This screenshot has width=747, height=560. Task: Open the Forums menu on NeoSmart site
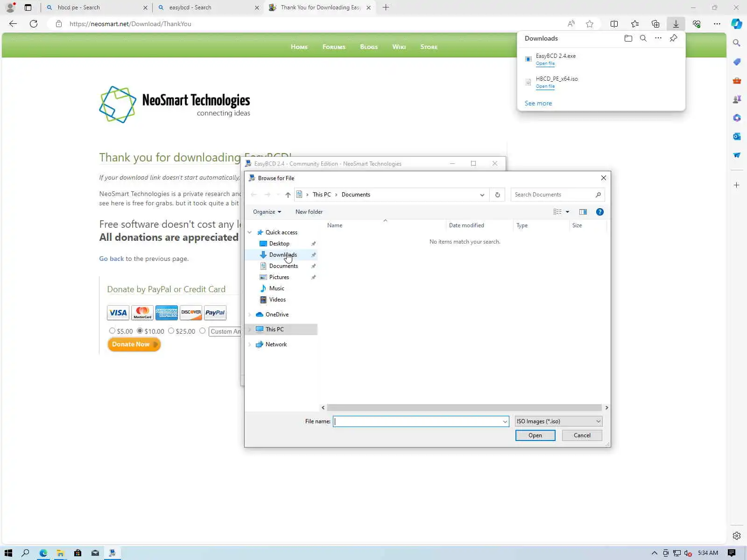(334, 47)
